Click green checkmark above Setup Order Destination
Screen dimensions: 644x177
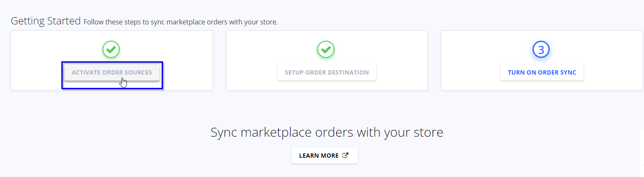coord(326,50)
